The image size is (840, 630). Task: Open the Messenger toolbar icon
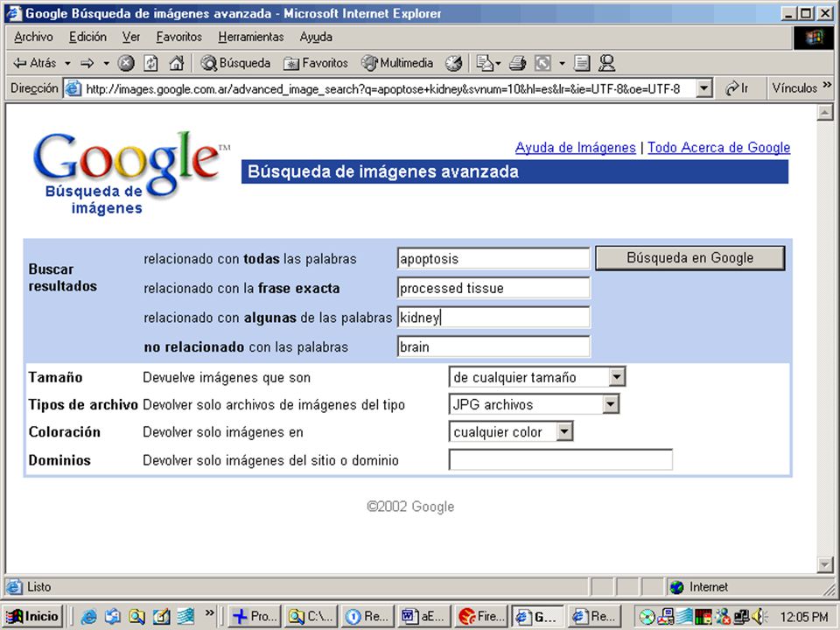coord(606,63)
